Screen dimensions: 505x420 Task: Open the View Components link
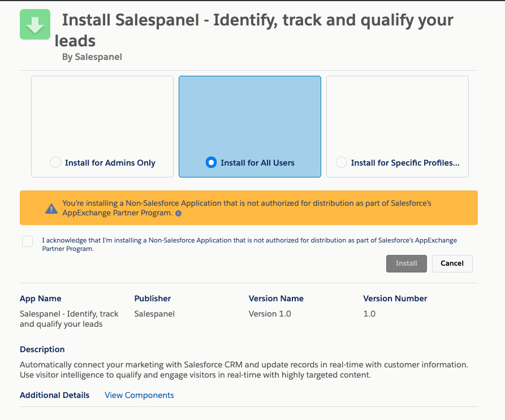(139, 395)
